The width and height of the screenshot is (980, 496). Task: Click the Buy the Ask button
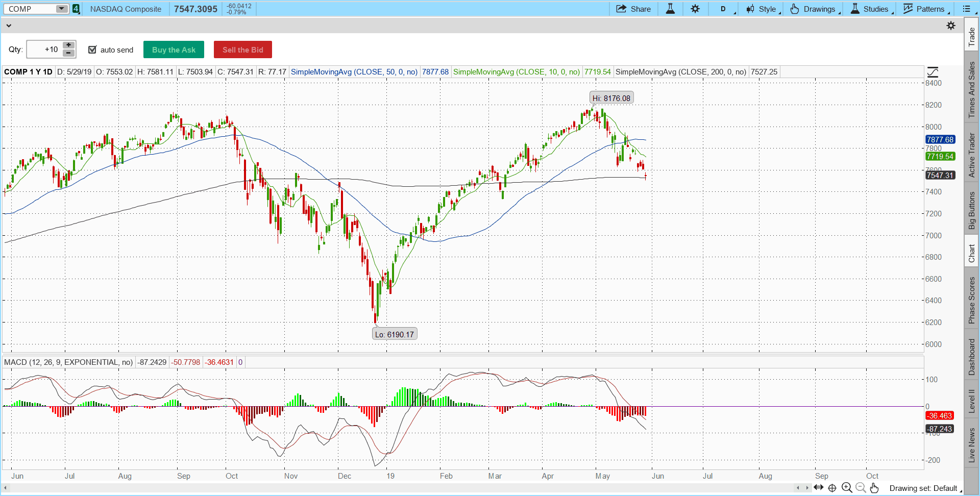[174, 49]
